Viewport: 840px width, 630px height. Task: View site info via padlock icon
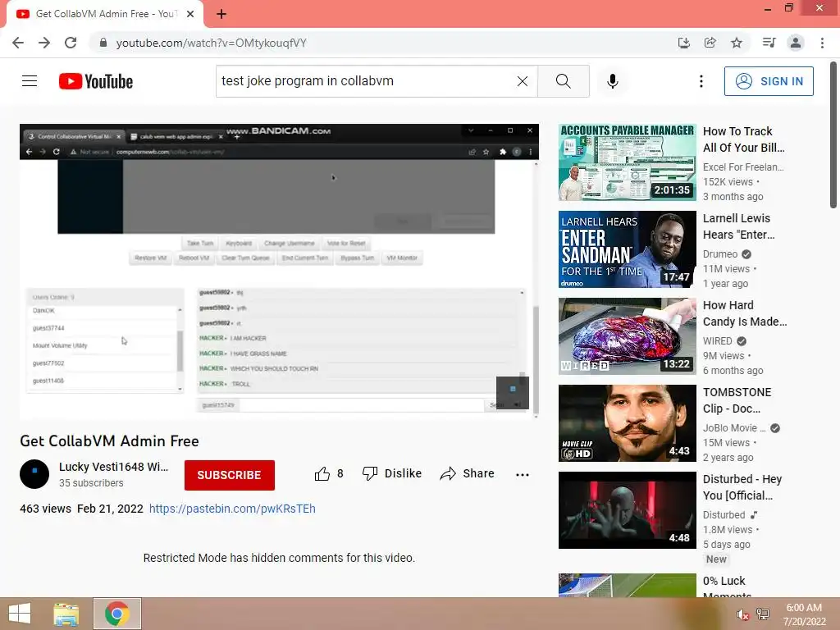(103, 43)
